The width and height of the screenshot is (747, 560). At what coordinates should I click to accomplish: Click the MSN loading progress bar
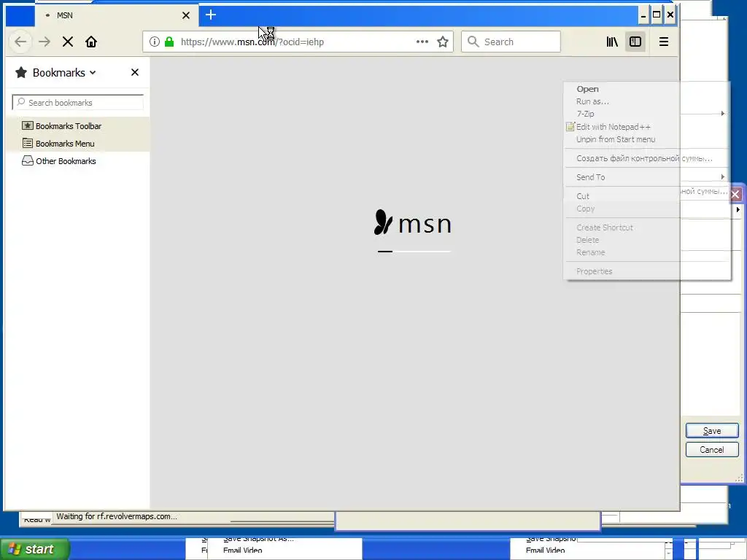[414, 252]
